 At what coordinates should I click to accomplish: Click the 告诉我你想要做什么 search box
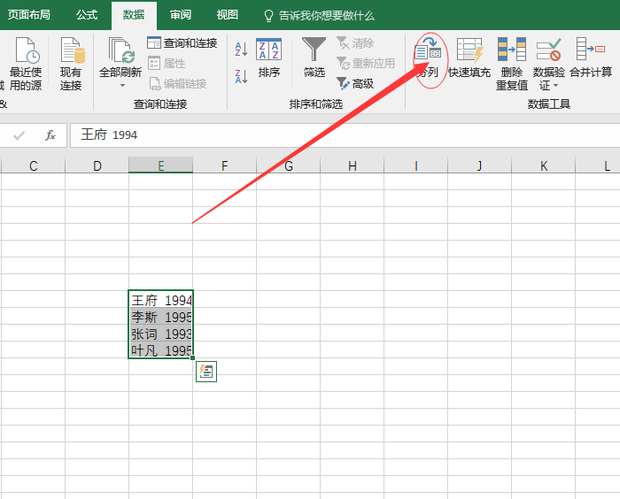(x=319, y=16)
